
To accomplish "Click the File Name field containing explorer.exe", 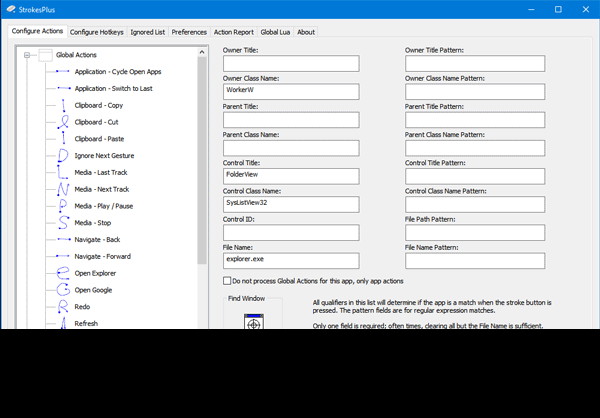I will click(291, 261).
